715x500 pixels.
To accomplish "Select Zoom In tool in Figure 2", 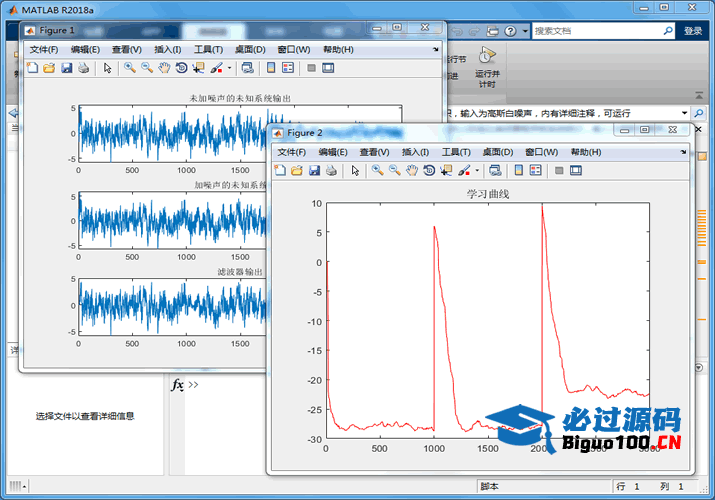I will click(x=378, y=170).
